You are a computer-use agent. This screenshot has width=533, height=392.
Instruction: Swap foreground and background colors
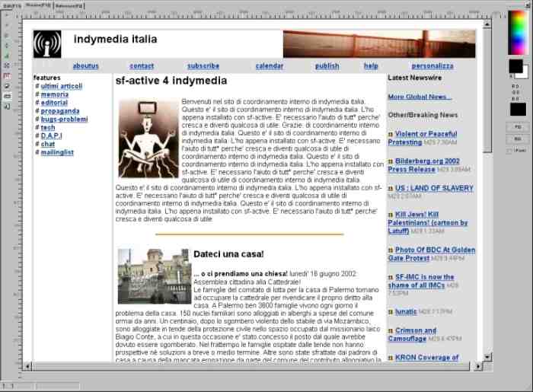511,77
